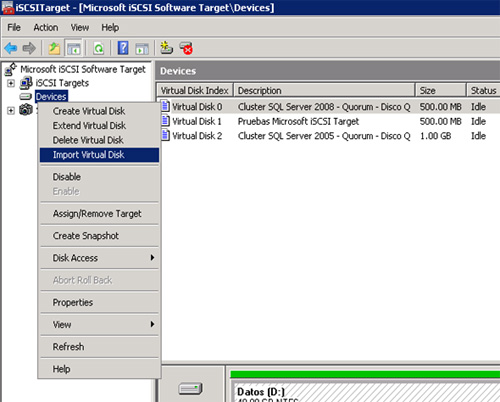Screen dimensions: 500x402
Task: Click the Virtual Disk 0 document icon
Action: point(165,106)
